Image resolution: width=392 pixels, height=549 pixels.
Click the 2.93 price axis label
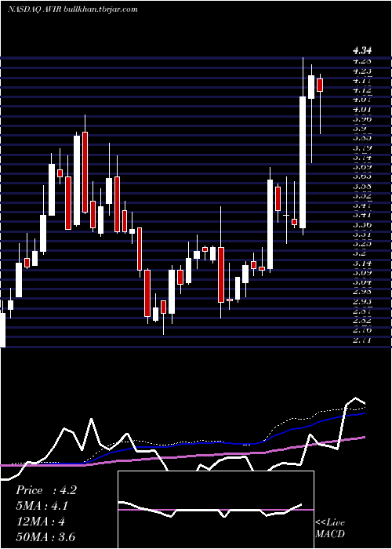pos(362,302)
